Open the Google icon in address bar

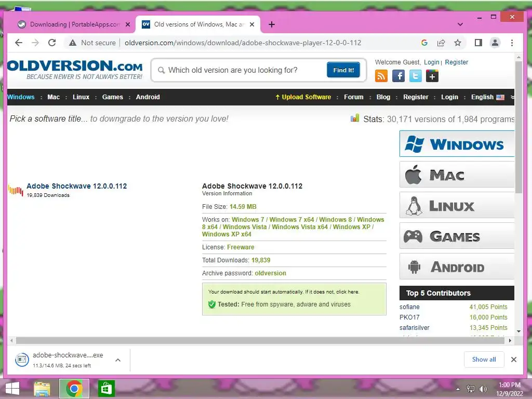(424, 43)
